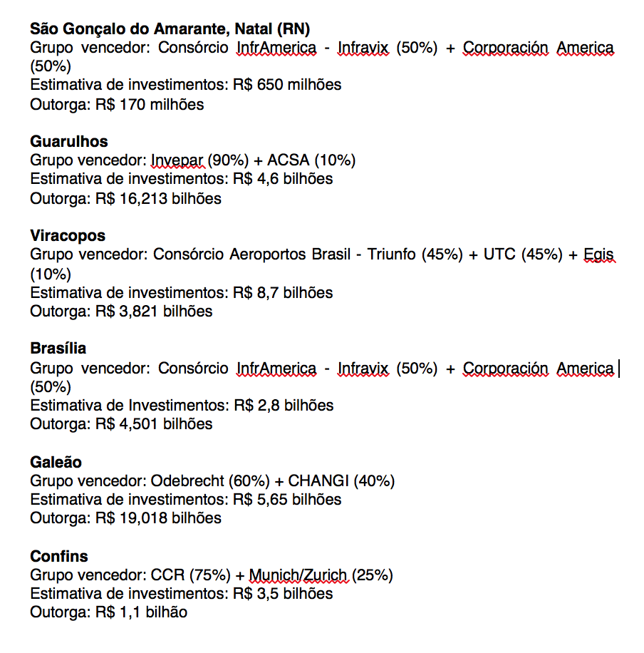Click the underlined word Infravix in first paragraph
The height and width of the screenshot is (653, 644).
click(x=363, y=48)
